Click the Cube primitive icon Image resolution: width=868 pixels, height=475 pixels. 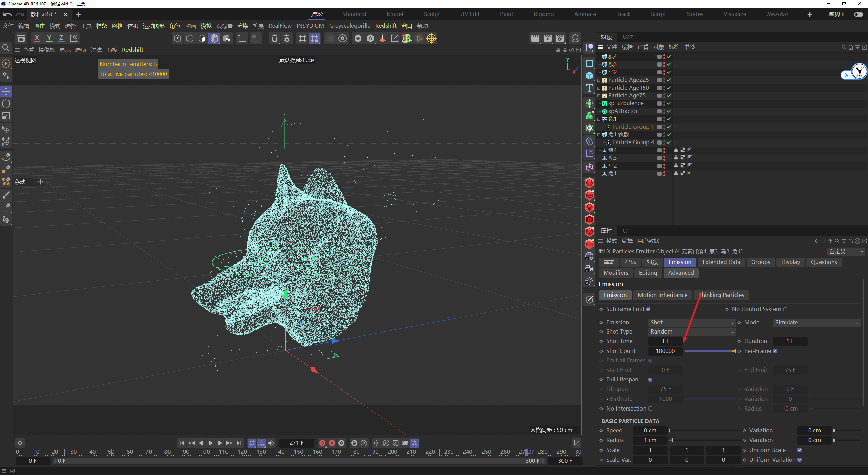pos(589,75)
